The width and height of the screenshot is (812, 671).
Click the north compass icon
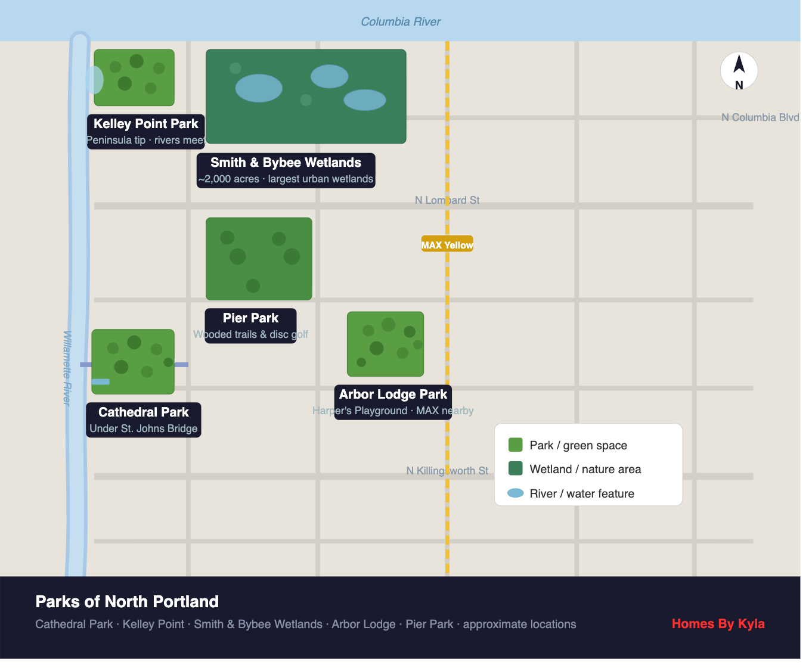pos(739,71)
